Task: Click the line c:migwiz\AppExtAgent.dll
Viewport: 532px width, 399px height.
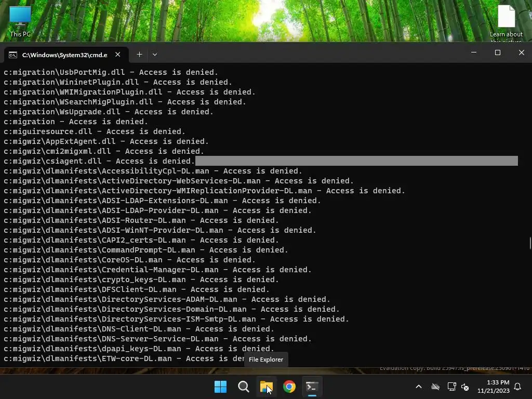Action: coord(106,141)
